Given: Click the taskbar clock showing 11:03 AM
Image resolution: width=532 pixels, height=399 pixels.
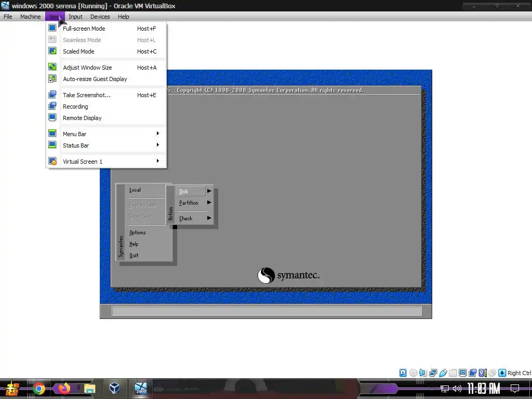Looking at the screenshot, I should point(484,389).
